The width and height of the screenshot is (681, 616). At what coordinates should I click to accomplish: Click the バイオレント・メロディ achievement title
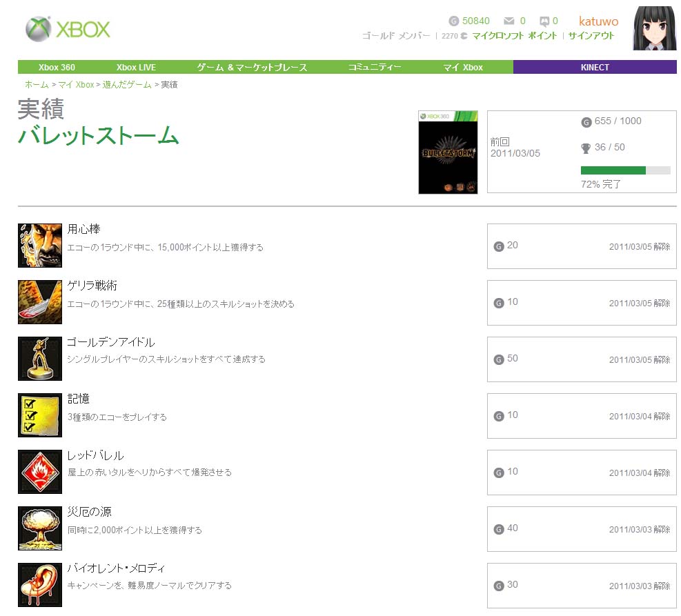click(x=116, y=568)
